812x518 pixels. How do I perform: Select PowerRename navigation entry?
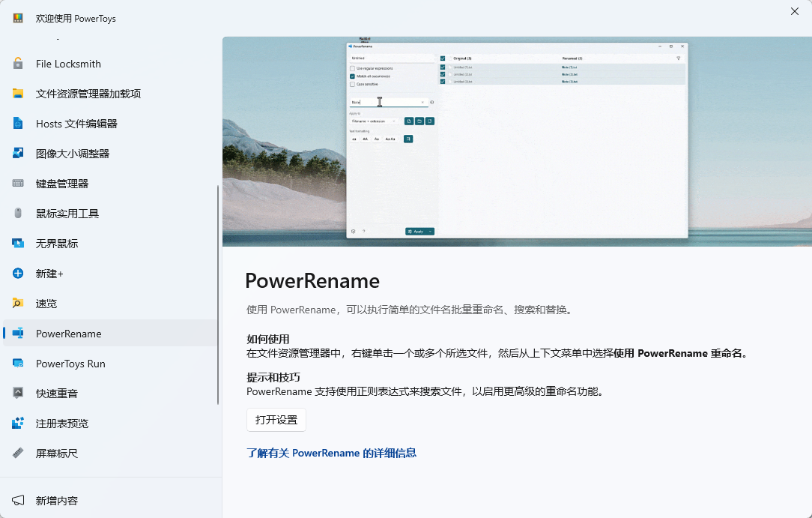[110, 333]
